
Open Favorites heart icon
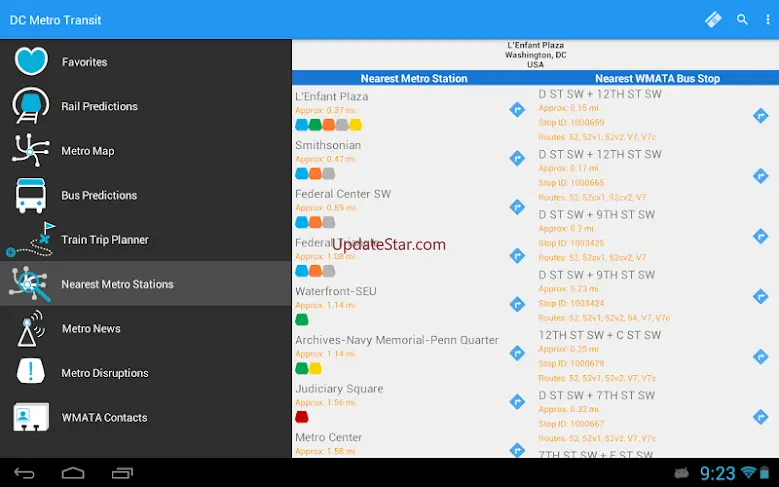pyautogui.click(x=31, y=61)
